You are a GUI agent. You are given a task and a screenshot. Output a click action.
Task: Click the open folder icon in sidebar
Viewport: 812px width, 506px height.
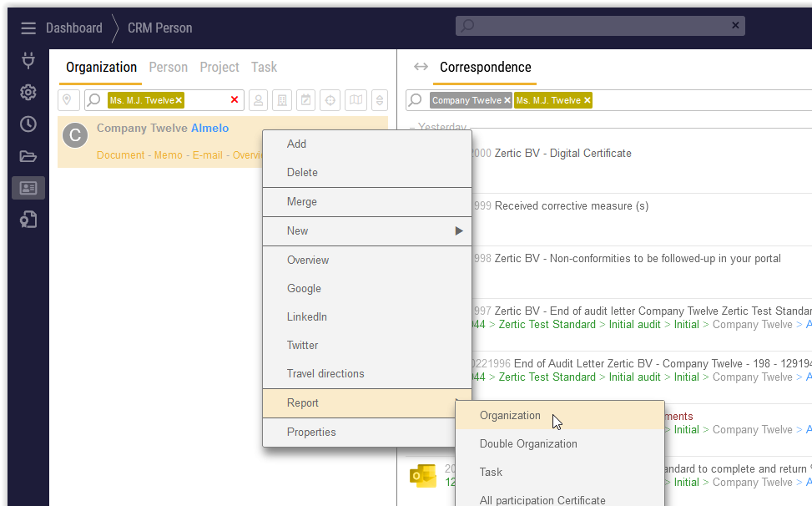click(28, 156)
